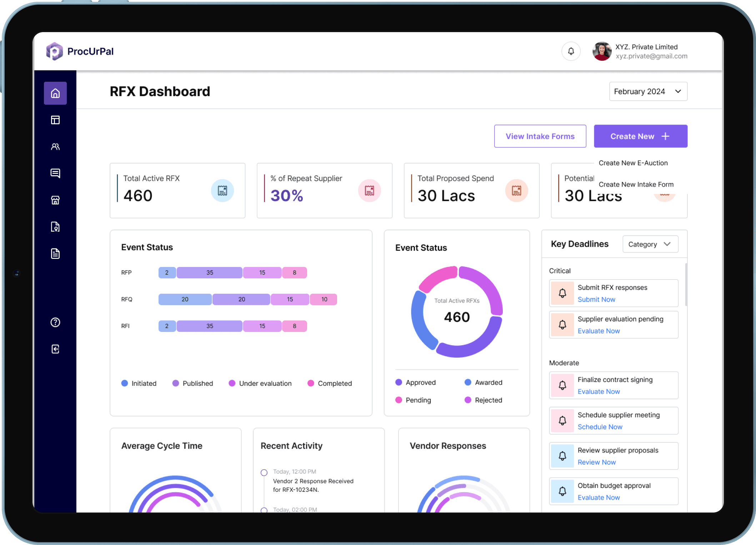The image size is (756, 545).
Task: Click the logout icon in sidebar
Action: 55,349
